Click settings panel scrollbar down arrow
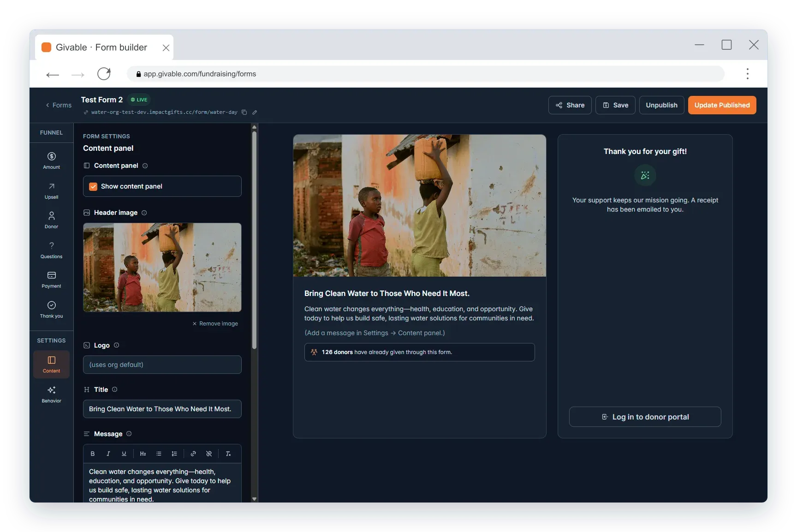Viewport: 797px width, 532px height. pos(254,499)
